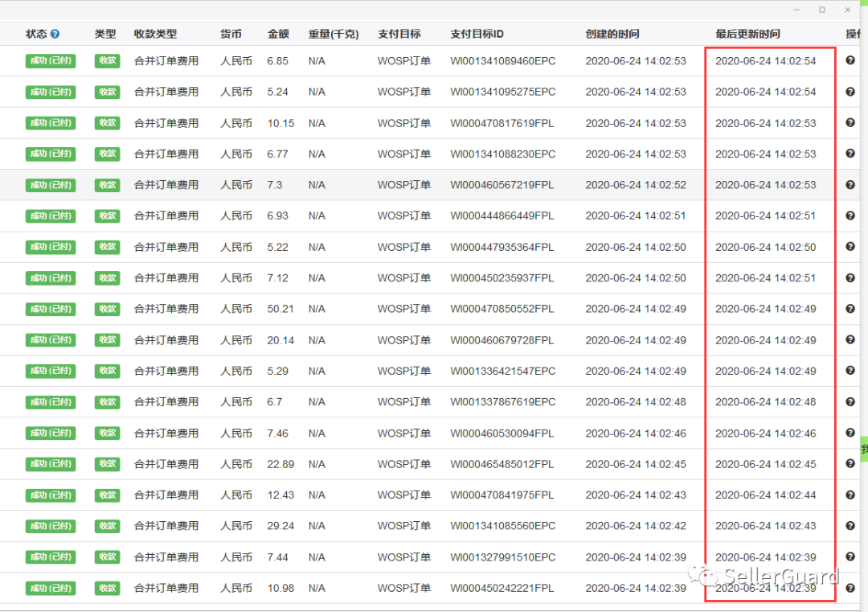Click question icon in row WI000460567219FPL
Viewport: 868px width, 612px height.
coord(850,184)
